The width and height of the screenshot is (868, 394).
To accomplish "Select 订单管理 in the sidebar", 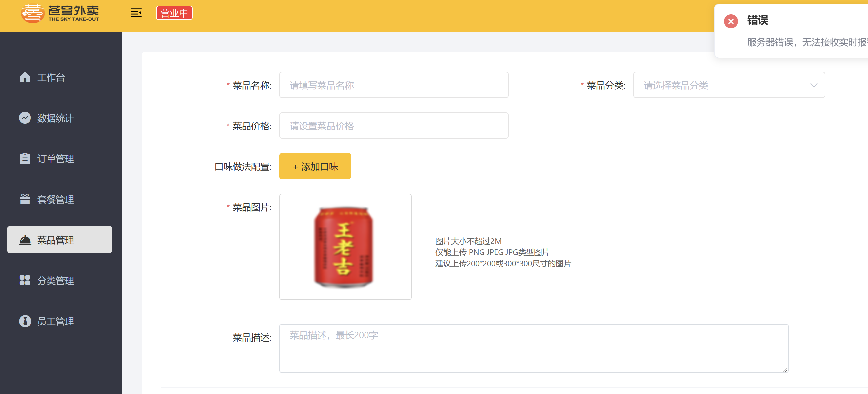I will (x=56, y=158).
